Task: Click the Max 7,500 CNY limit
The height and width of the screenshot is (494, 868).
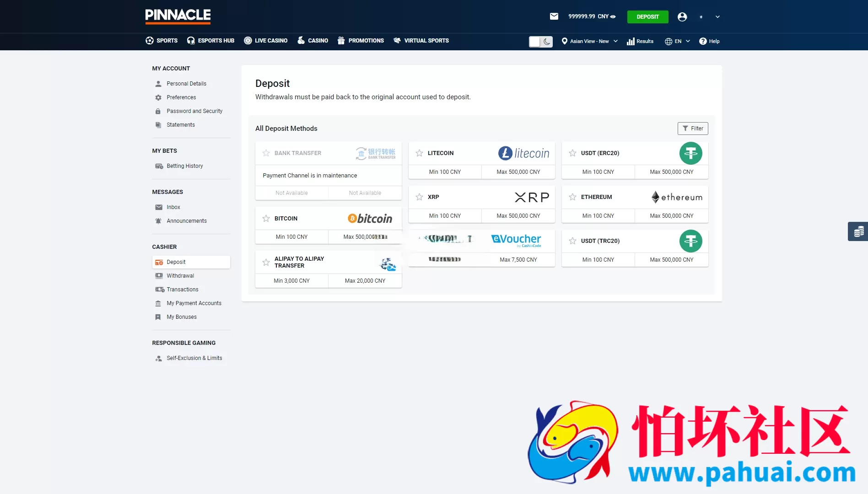Action: pos(518,260)
